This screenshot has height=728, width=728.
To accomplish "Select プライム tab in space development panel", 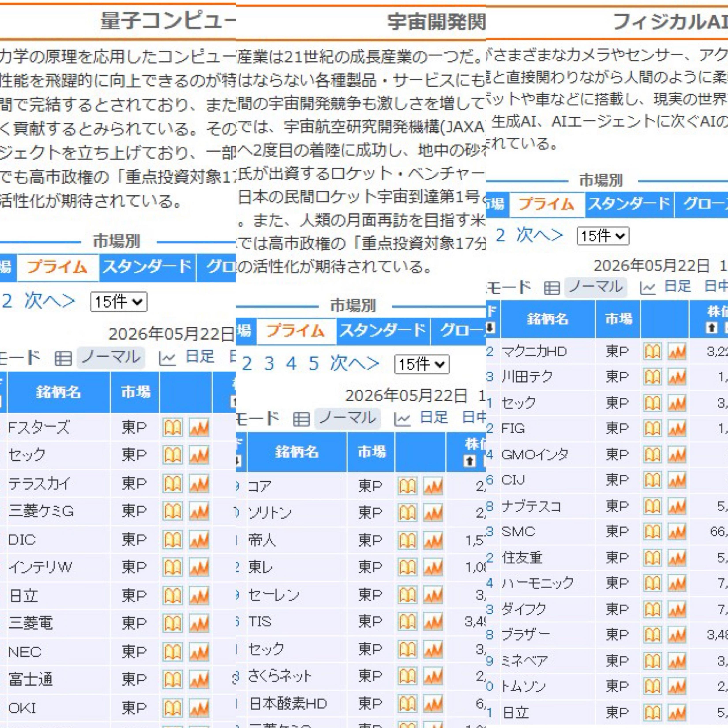I will click(296, 331).
